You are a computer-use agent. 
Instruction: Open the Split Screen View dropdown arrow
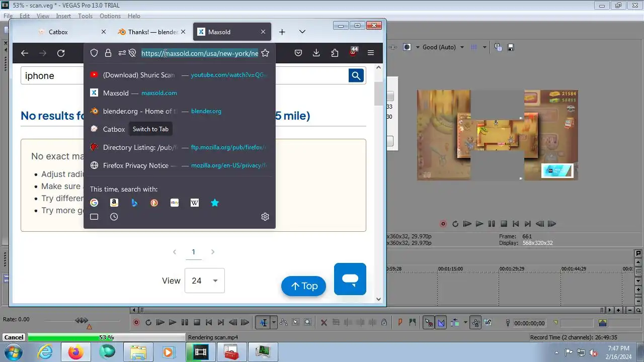(417, 47)
